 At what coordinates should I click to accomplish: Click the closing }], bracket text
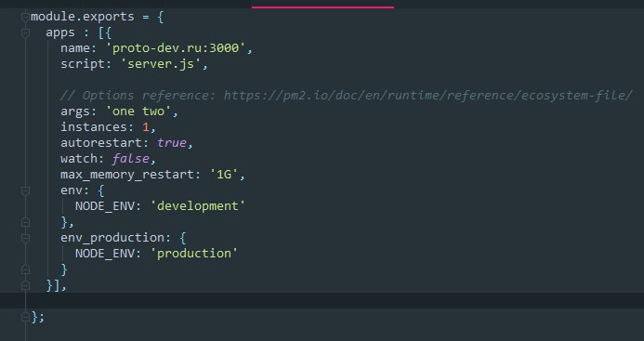(57, 285)
